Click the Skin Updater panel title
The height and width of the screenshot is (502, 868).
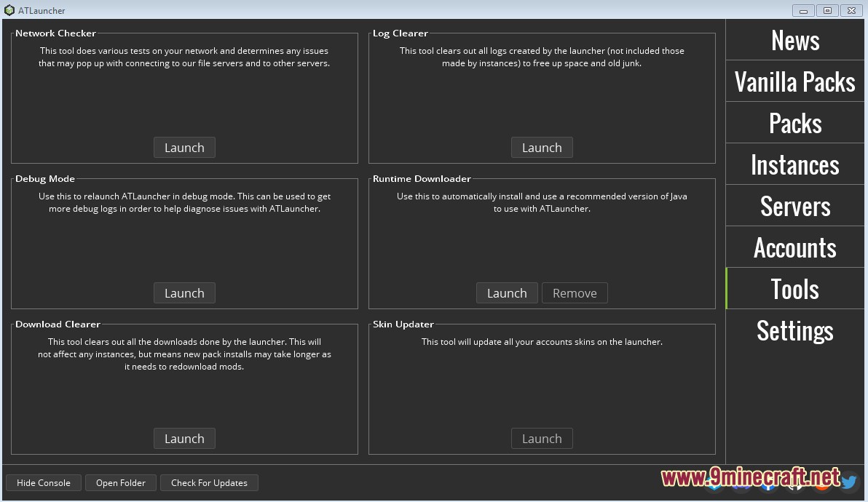pos(403,324)
